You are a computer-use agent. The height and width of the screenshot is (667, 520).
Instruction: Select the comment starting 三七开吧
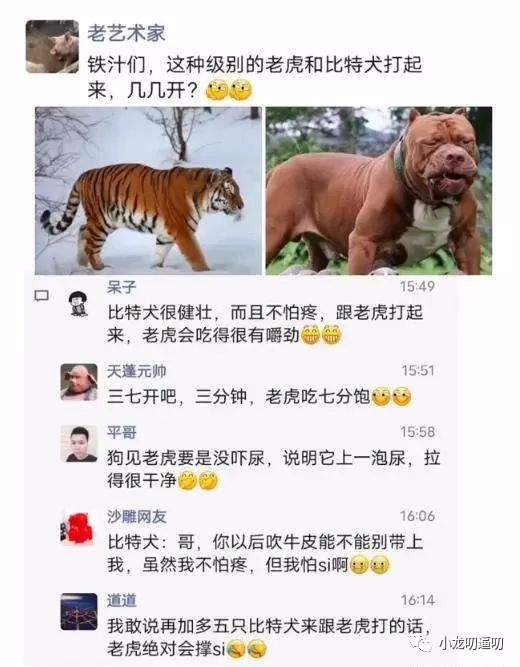pyautogui.click(x=259, y=396)
